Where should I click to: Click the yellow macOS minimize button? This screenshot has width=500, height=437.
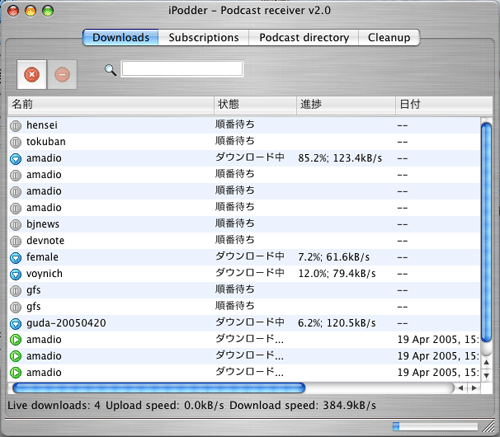(x=31, y=11)
